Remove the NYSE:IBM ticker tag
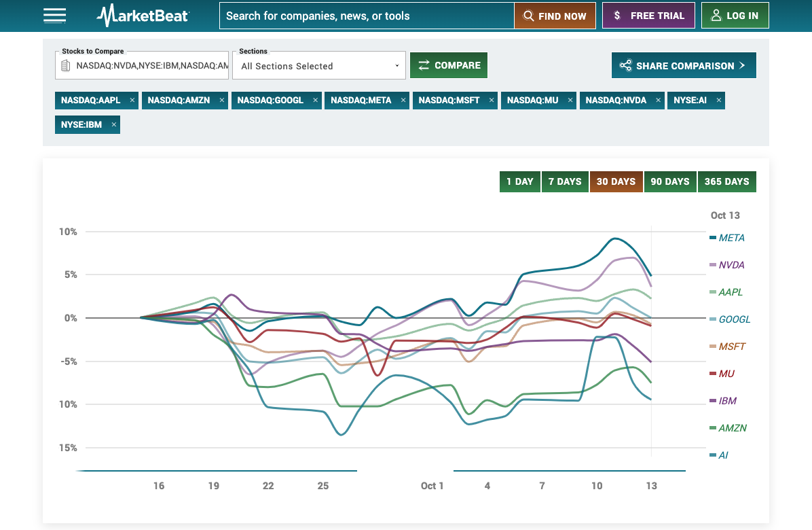The width and height of the screenshot is (812, 530). pos(114,125)
